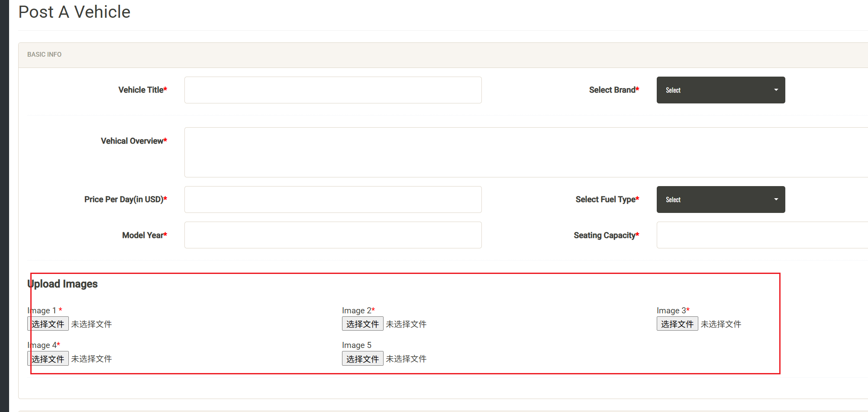
Task: Expand the Select Fuel Type dropdown
Action: click(720, 200)
